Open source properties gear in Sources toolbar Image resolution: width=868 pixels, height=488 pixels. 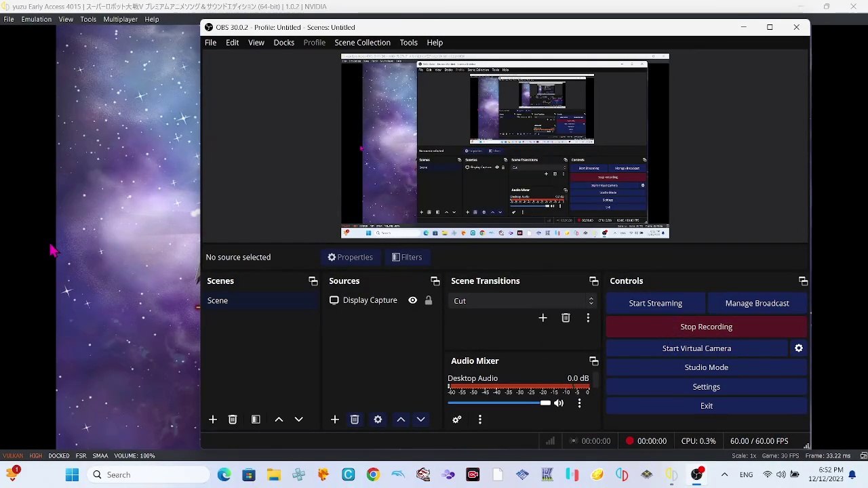pos(378,420)
